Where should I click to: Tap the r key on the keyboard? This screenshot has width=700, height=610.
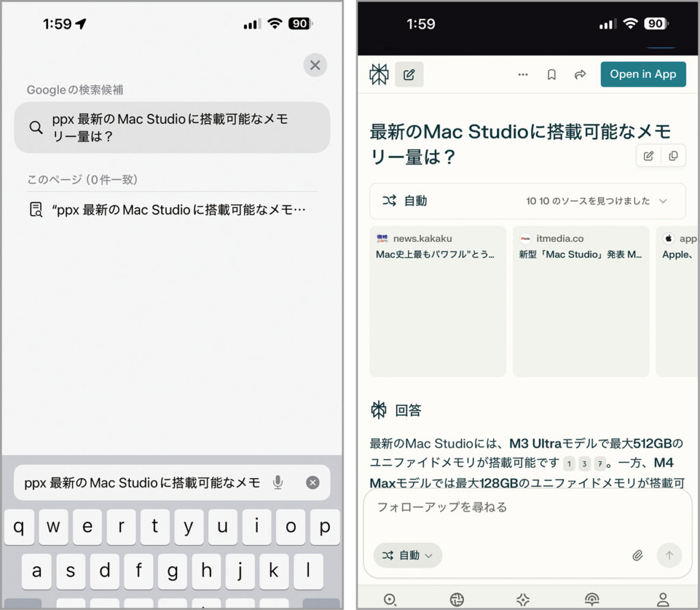click(x=121, y=527)
